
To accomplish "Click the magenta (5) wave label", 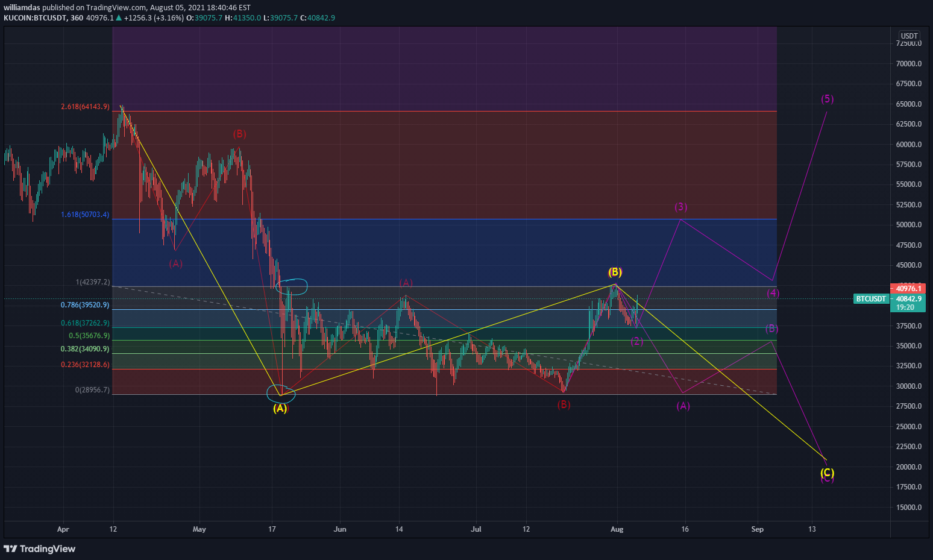I will pos(828,99).
